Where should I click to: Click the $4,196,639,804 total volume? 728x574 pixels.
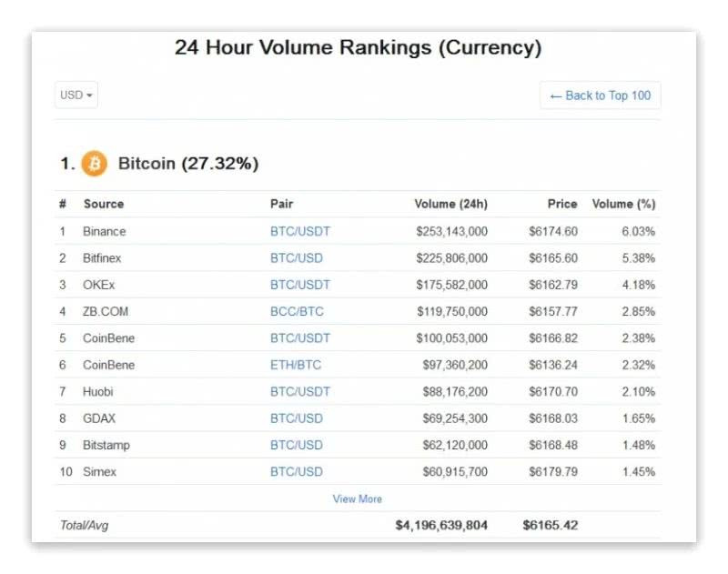441,525
